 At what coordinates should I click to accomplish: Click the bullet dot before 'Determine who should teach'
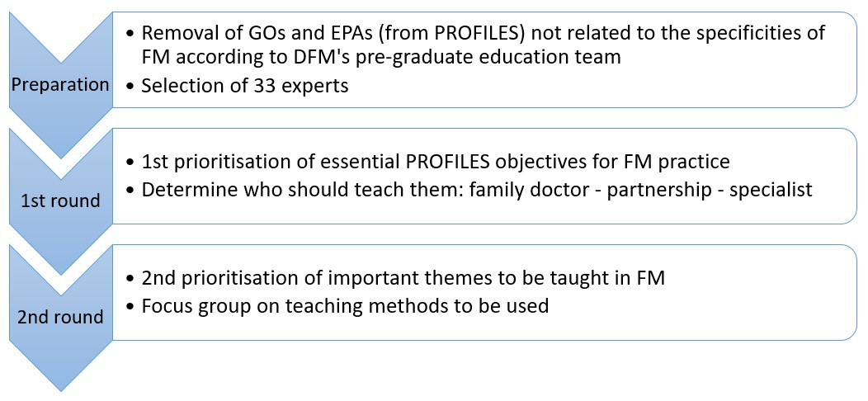click(132, 191)
